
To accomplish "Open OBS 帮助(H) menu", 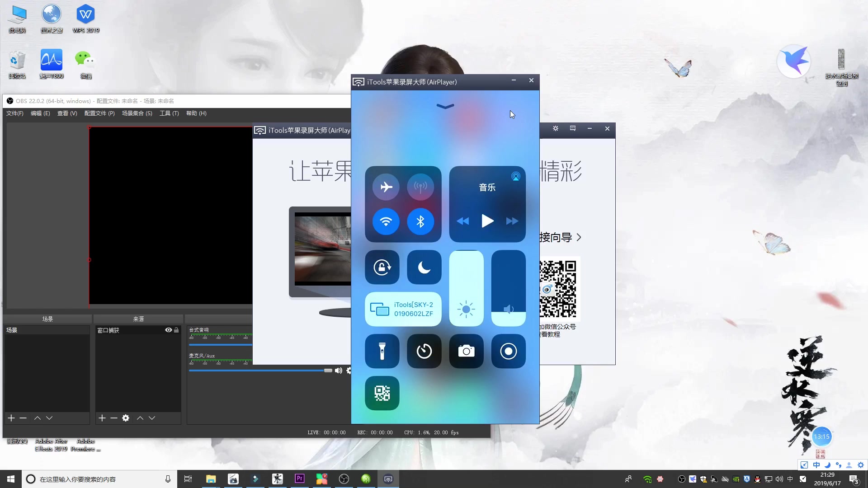I will (x=196, y=113).
